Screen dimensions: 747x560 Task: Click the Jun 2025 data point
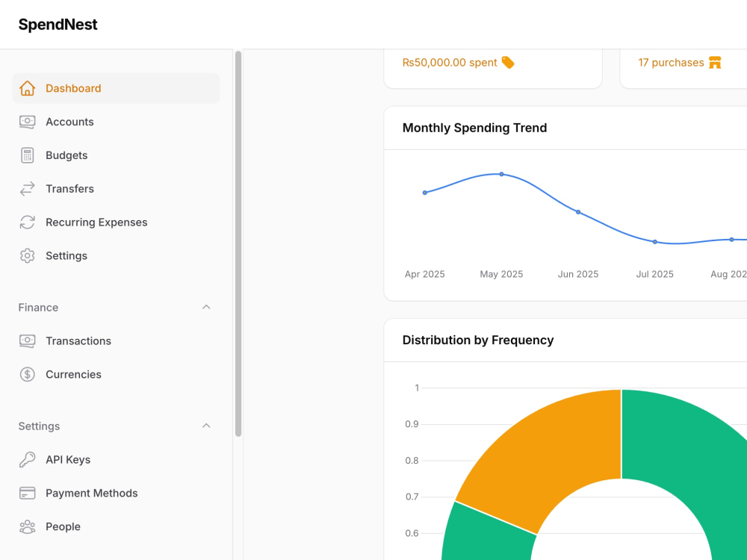point(578,212)
